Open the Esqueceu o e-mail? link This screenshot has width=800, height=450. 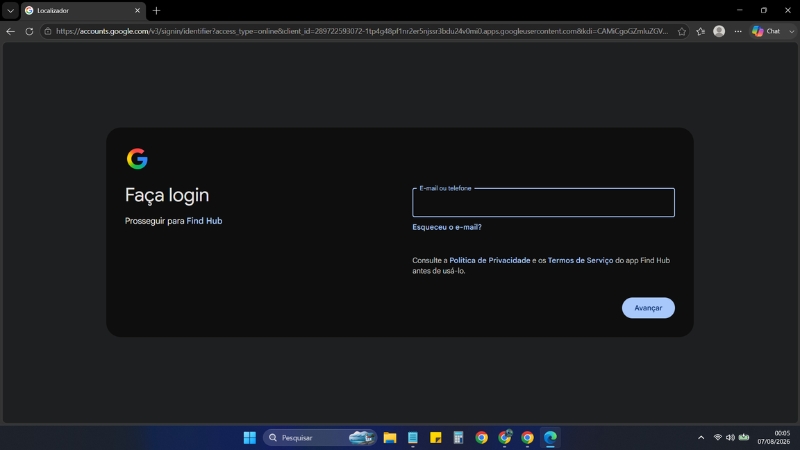[447, 227]
